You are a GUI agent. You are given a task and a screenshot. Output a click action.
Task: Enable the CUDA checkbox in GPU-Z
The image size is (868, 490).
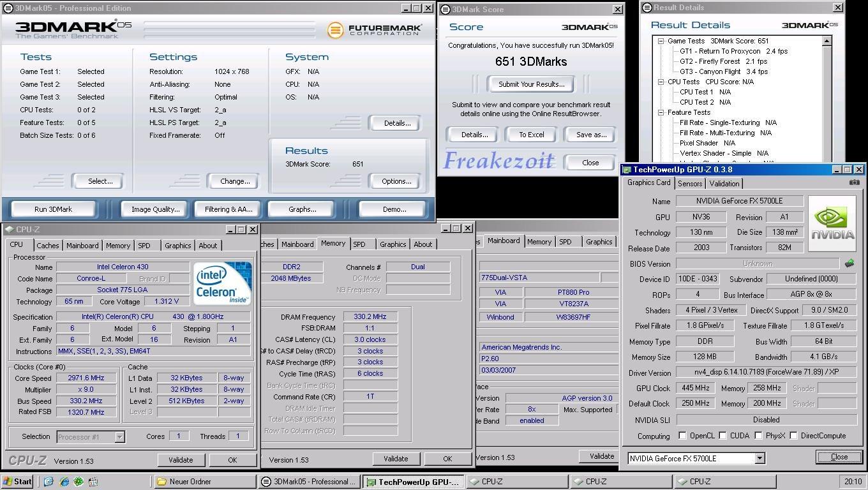pos(722,436)
